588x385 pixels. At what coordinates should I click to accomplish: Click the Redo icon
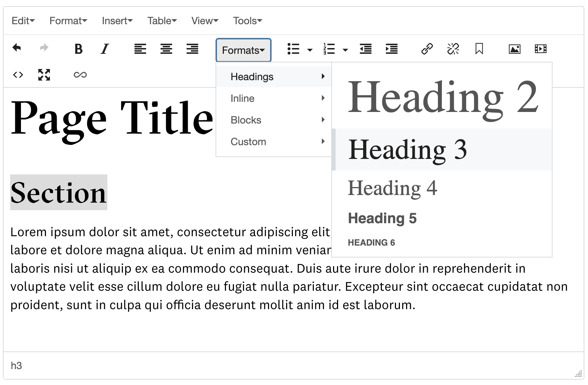click(43, 48)
